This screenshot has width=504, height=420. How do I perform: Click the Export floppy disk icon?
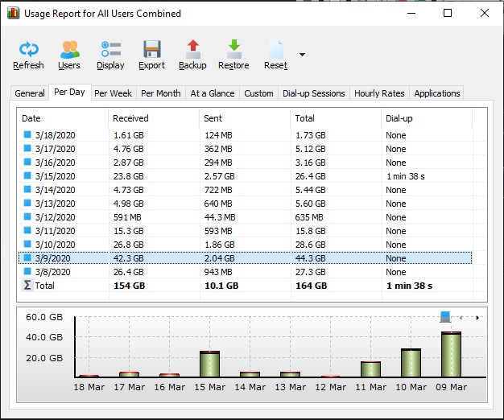(151, 49)
